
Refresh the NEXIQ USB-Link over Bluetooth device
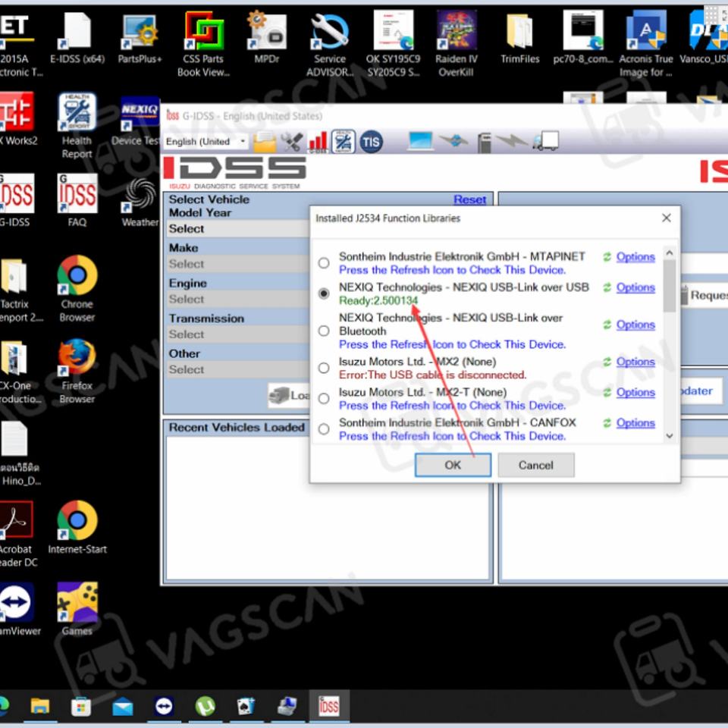point(607,325)
